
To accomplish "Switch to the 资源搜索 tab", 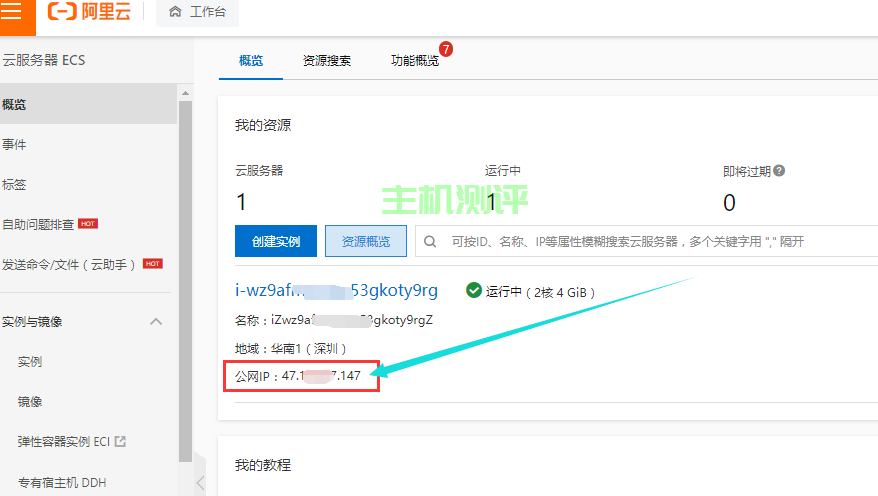I will pos(327,61).
